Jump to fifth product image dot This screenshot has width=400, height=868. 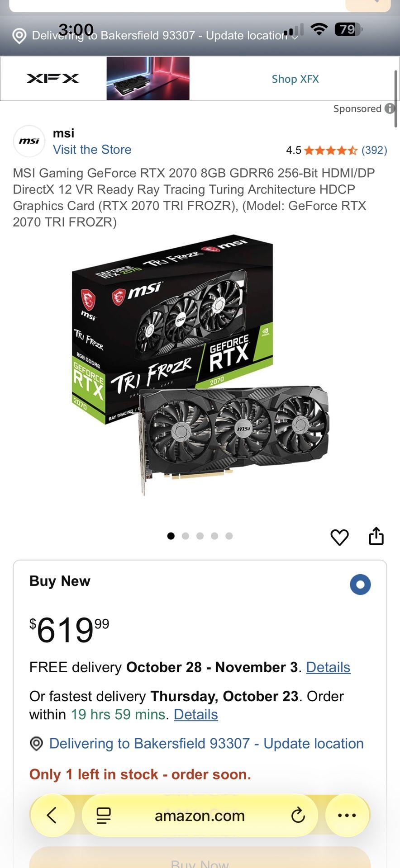(x=229, y=536)
